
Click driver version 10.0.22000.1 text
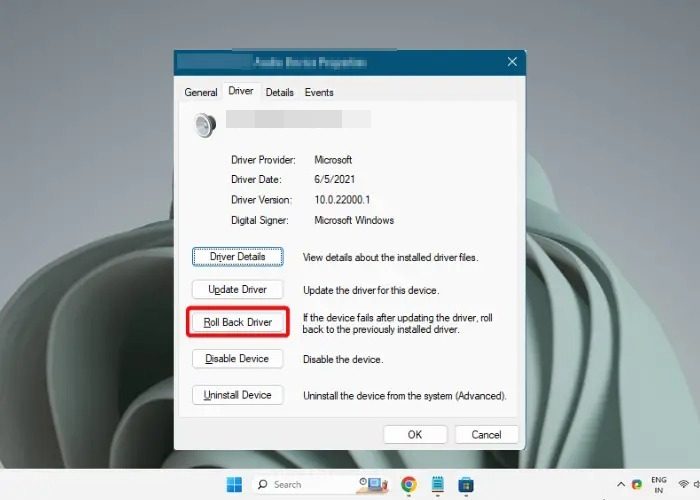pos(342,200)
